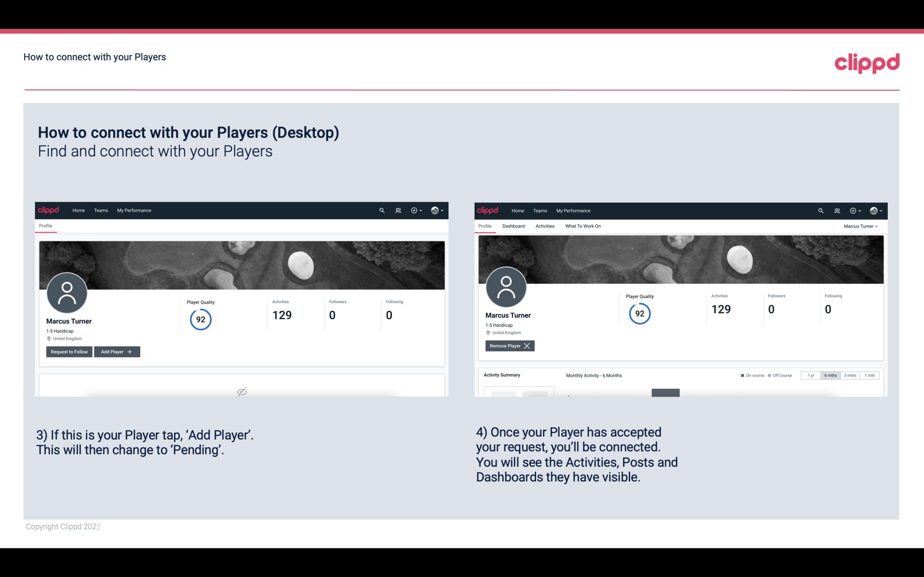Click the search icon in right screenshot navbar
Viewport: 924px width, 577px height.
[820, 210]
